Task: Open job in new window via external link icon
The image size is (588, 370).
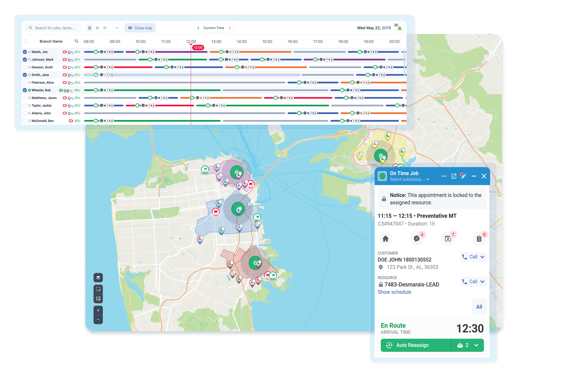Action: tap(454, 176)
